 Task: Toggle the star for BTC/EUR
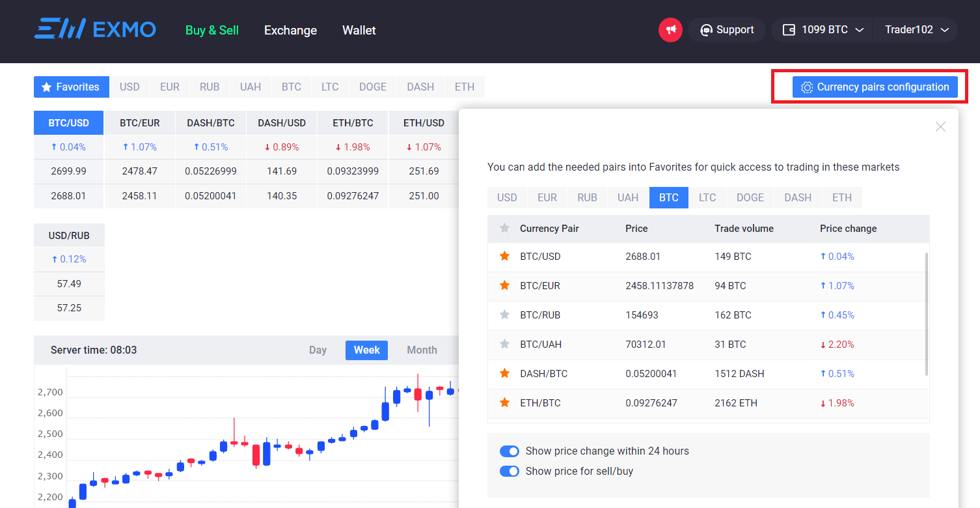coord(504,285)
